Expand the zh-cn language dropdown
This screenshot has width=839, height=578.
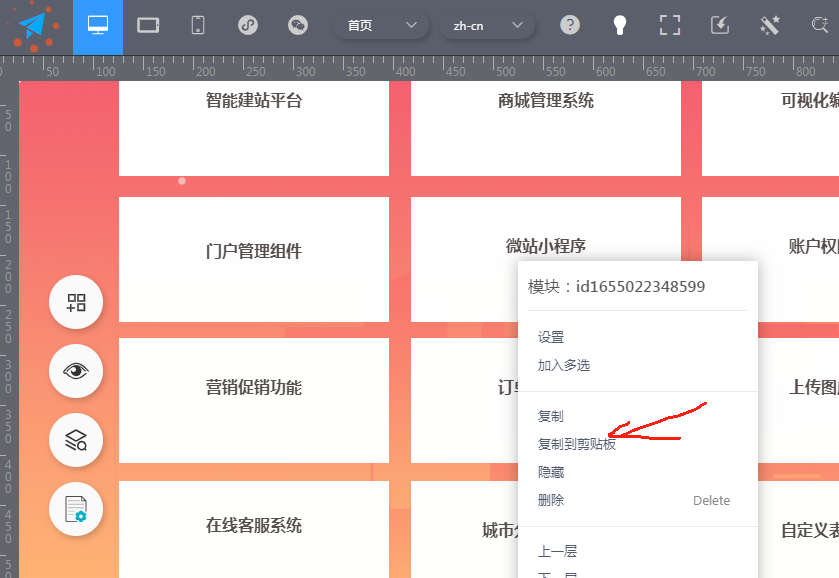(488, 26)
